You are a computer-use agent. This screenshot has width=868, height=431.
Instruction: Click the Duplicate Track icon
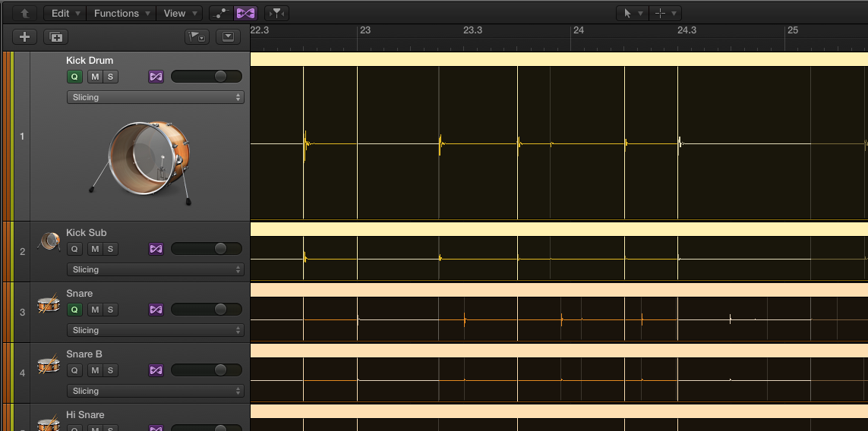tap(55, 36)
